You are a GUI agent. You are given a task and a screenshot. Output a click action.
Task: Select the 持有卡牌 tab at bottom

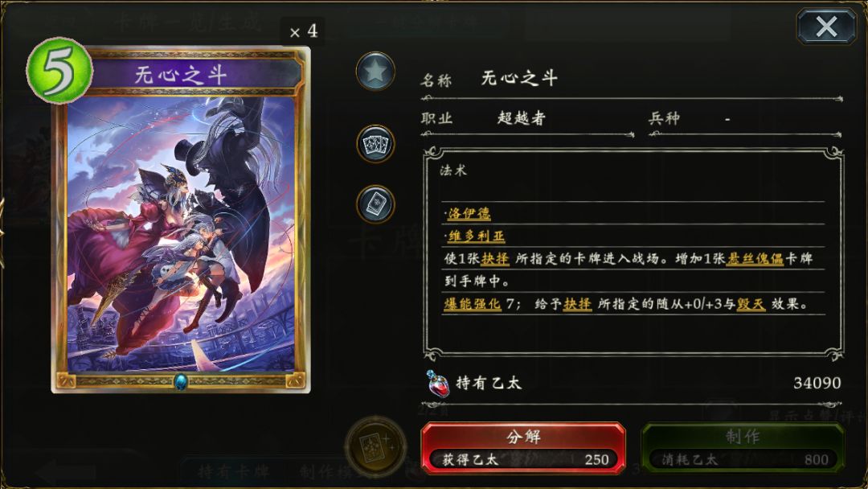[x=234, y=471]
